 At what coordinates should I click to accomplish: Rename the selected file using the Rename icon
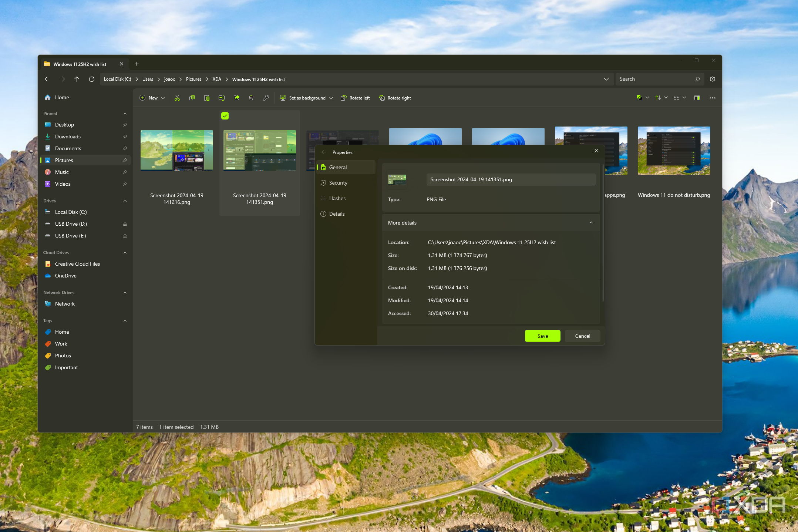pos(221,98)
